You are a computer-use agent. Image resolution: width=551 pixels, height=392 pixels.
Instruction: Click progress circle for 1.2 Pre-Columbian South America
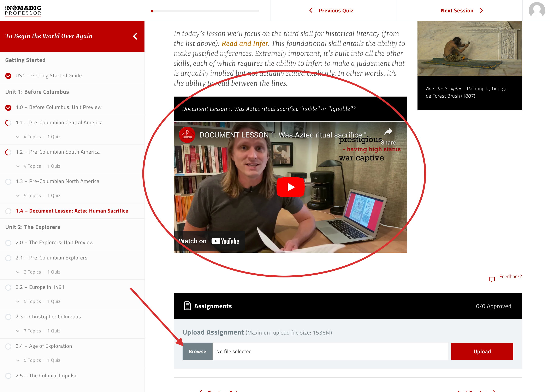pyautogui.click(x=8, y=152)
